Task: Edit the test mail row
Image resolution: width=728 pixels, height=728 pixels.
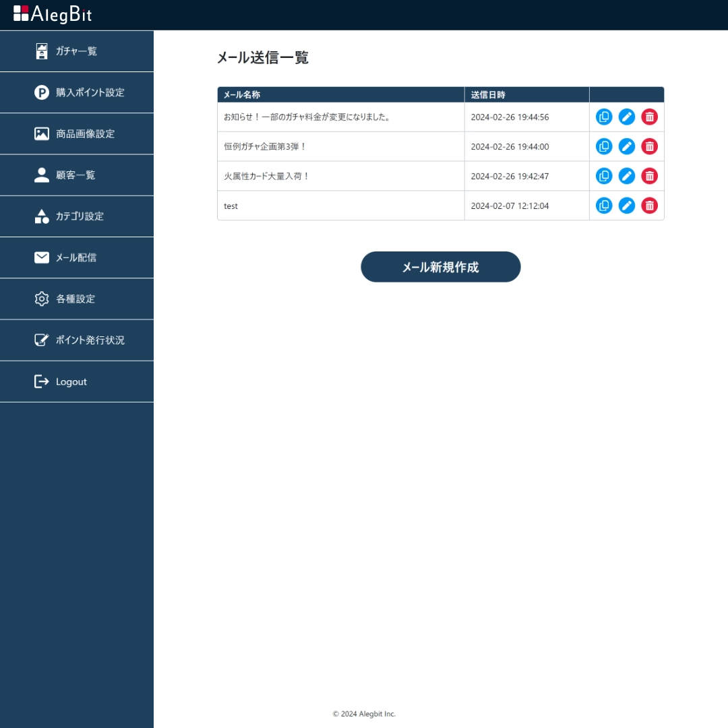Action: coord(626,206)
